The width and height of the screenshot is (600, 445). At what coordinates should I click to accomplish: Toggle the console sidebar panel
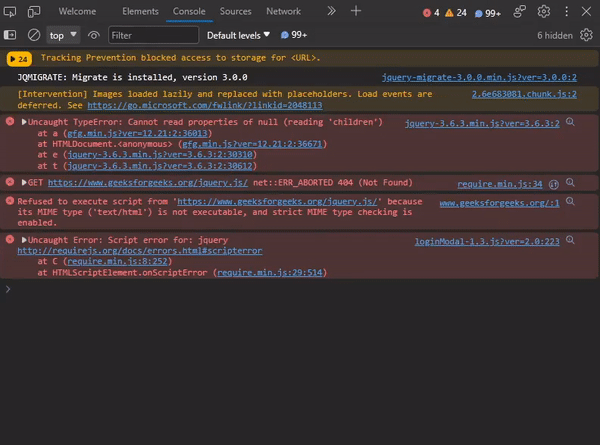pos(11,35)
